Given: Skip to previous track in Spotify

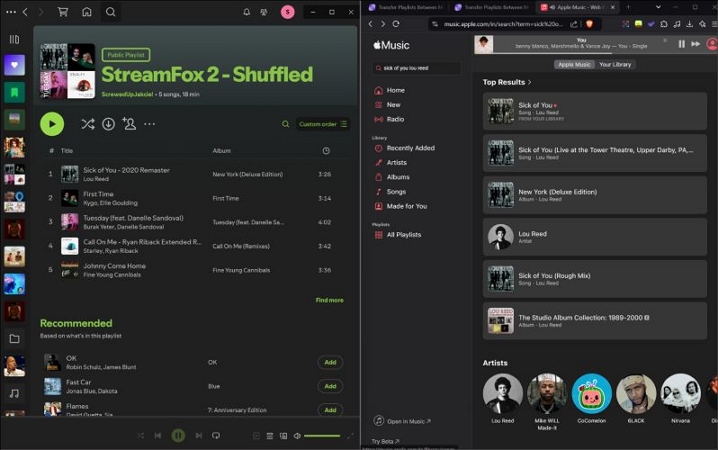Looking at the screenshot, I should tap(158, 435).
